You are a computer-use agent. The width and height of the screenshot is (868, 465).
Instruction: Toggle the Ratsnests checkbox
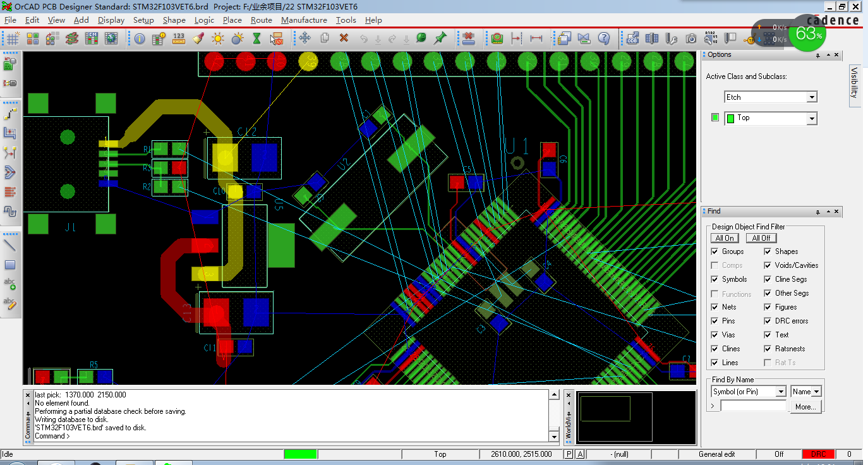[x=768, y=349]
